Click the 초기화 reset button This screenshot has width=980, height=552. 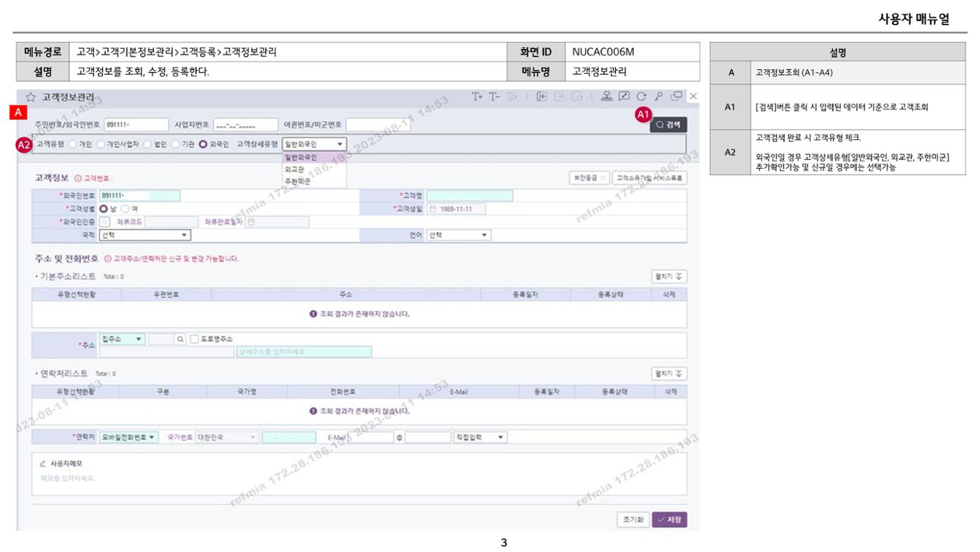point(631,520)
